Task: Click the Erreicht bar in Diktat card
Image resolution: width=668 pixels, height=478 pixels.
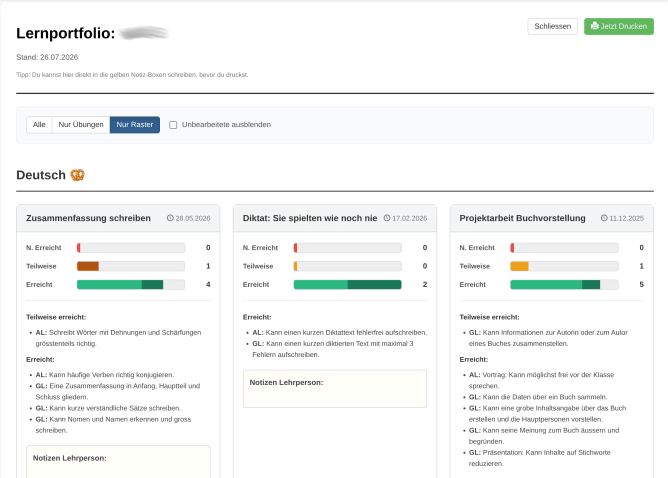Action: click(x=348, y=285)
